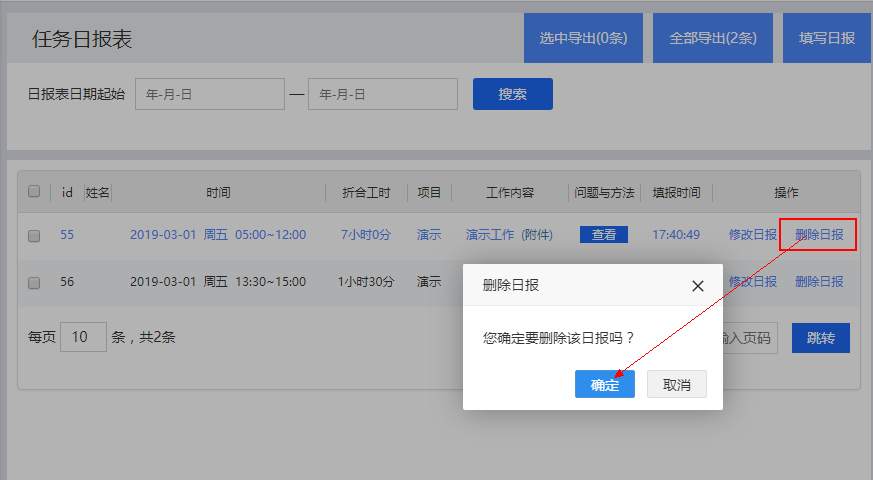The height and width of the screenshot is (480, 873).
Task: Click 演示 project cell in row 56
Action: (429, 282)
